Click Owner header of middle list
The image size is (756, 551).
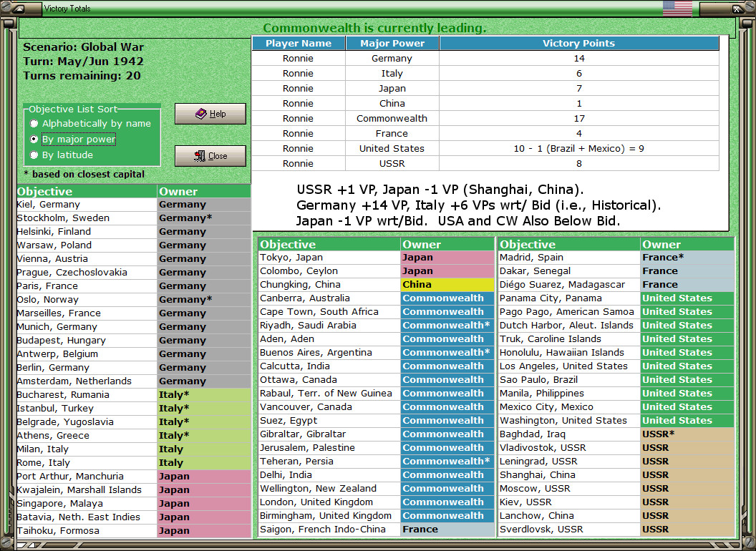pyautogui.click(x=447, y=245)
